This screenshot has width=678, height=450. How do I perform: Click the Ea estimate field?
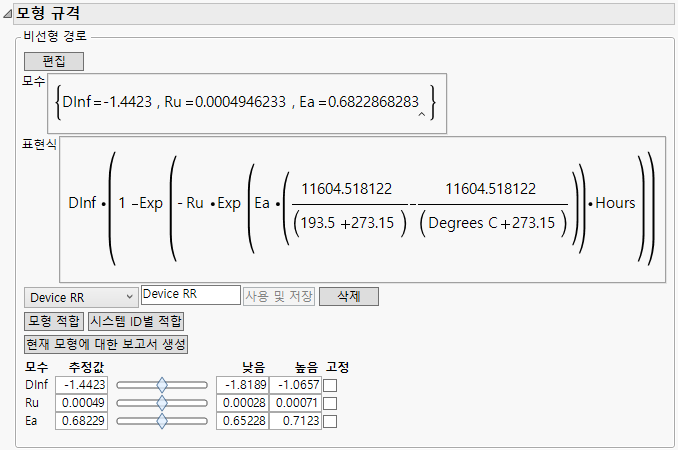(x=81, y=421)
